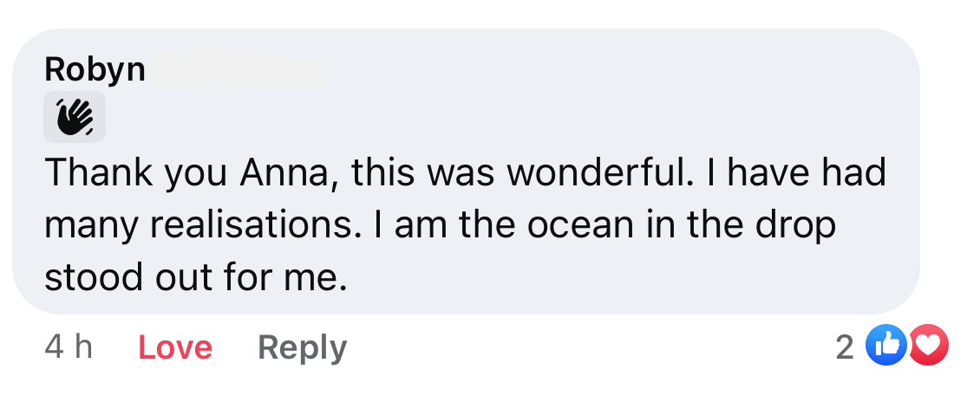Image resolution: width=980 pixels, height=402 pixels.
Task: Open the "4 h" comment timestamp
Action: pos(69,347)
